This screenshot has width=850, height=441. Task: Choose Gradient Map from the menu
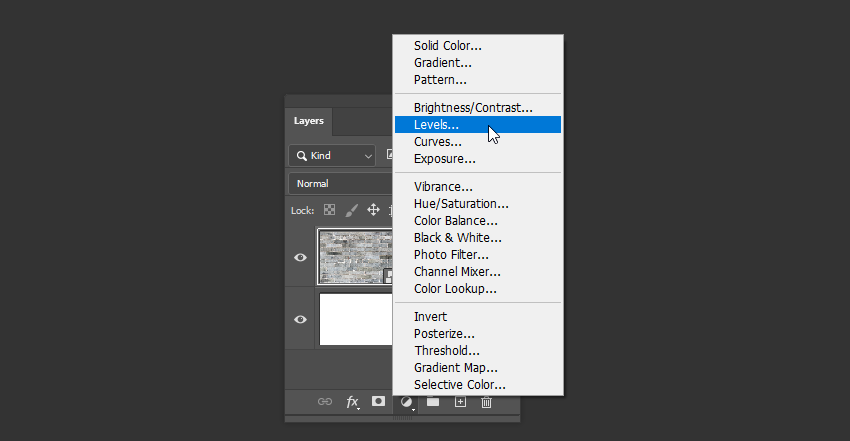tap(456, 367)
